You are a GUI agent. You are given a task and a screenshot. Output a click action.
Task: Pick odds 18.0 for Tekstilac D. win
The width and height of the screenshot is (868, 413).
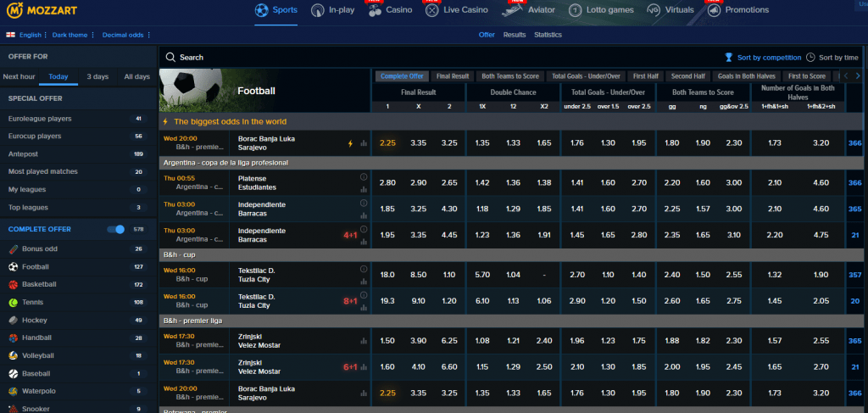click(387, 275)
